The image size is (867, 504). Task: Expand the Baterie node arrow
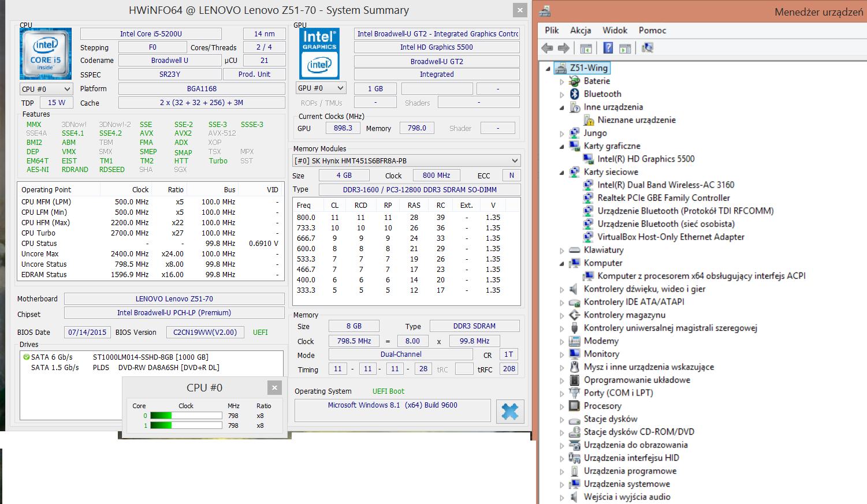pyautogui.click(x=562, y=81)
